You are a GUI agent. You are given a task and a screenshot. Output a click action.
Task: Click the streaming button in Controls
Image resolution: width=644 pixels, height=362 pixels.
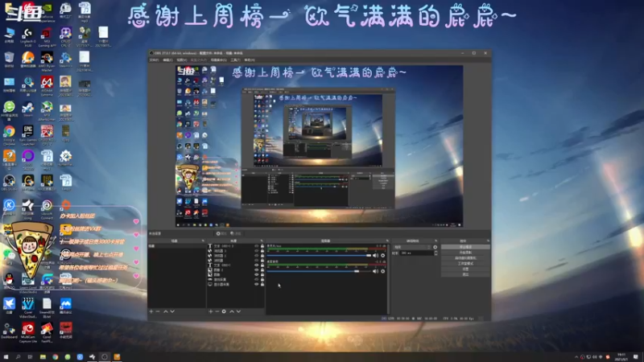465,247
